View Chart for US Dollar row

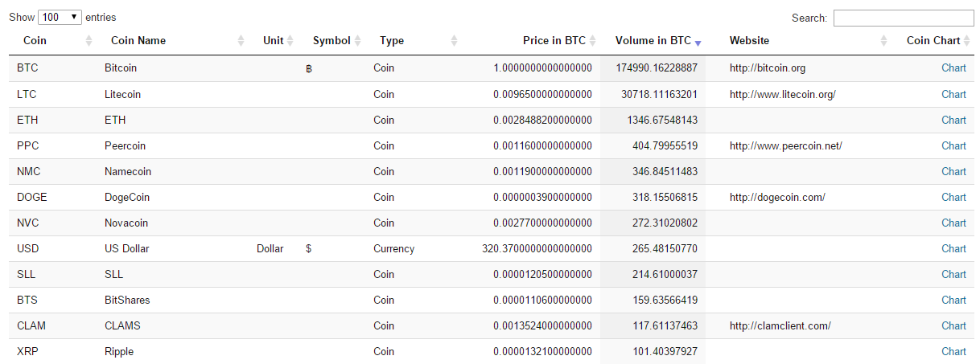(953, 248)
